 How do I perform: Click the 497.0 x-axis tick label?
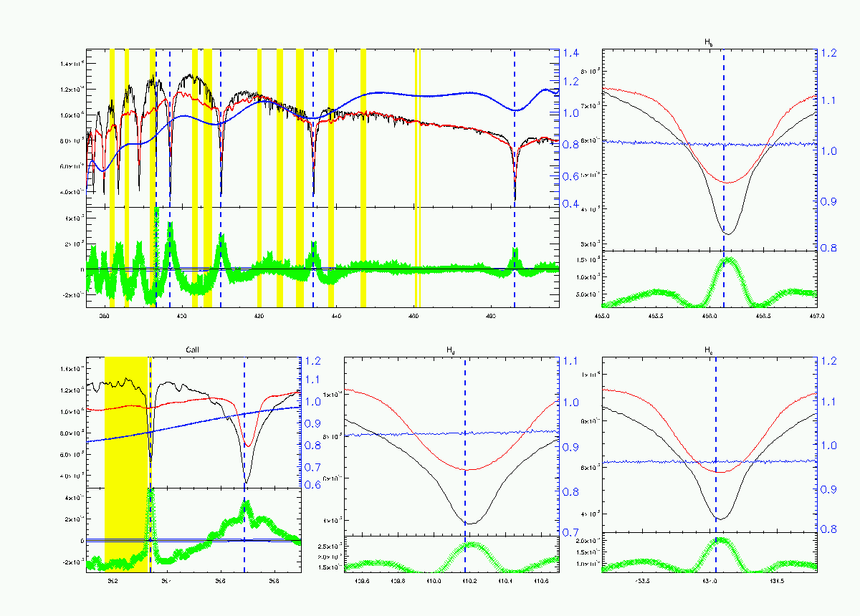pyautogui.click(x=816, y=314)
